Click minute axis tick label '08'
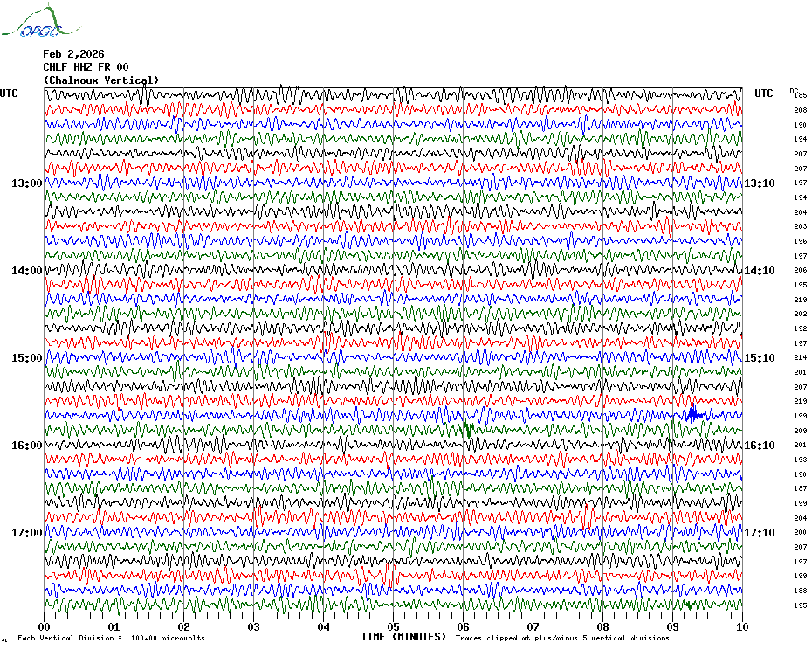 pos(602,626)
